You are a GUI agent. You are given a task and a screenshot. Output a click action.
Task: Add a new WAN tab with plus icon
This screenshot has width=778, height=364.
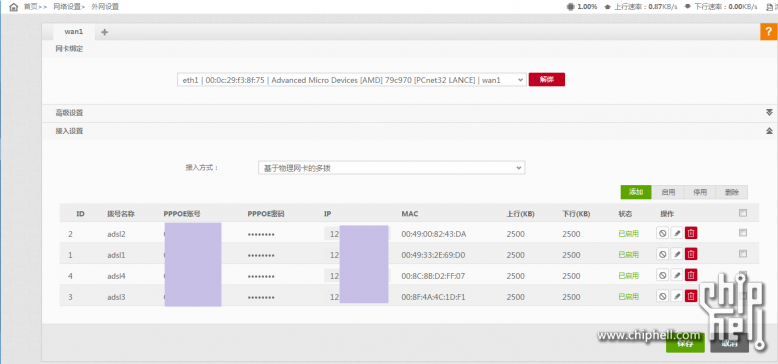104,32
